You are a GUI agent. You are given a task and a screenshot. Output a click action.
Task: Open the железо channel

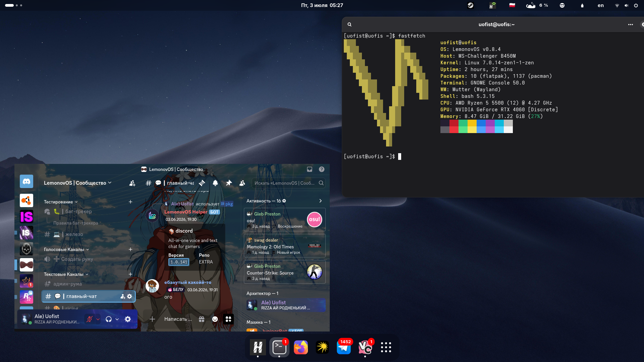pyautogui.click(x=89, y=234)
